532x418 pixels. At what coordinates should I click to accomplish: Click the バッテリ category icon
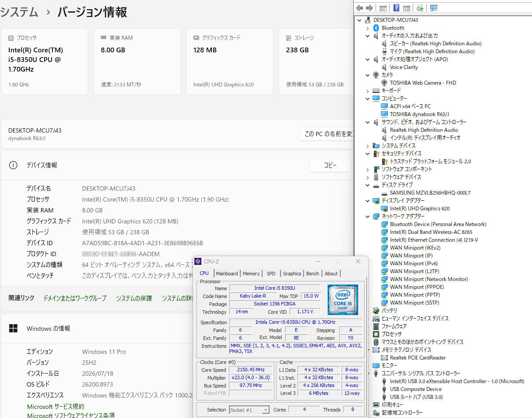tap(376, 311)
